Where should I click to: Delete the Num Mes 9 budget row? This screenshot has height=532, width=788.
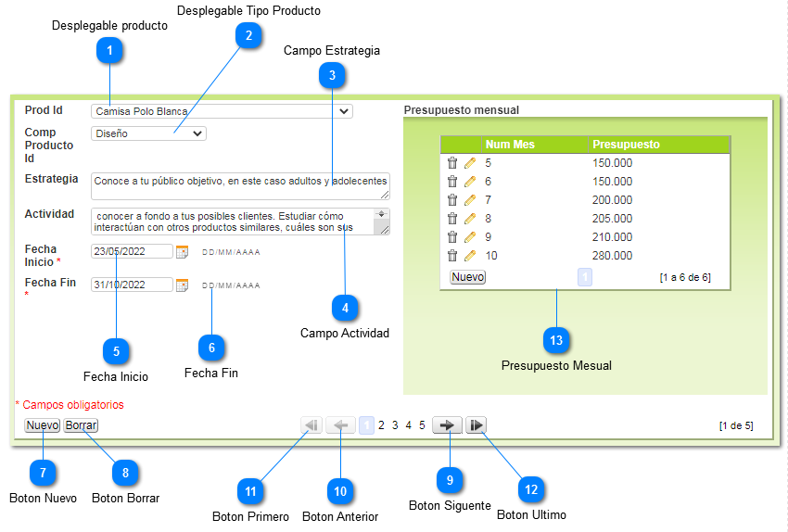452,237
